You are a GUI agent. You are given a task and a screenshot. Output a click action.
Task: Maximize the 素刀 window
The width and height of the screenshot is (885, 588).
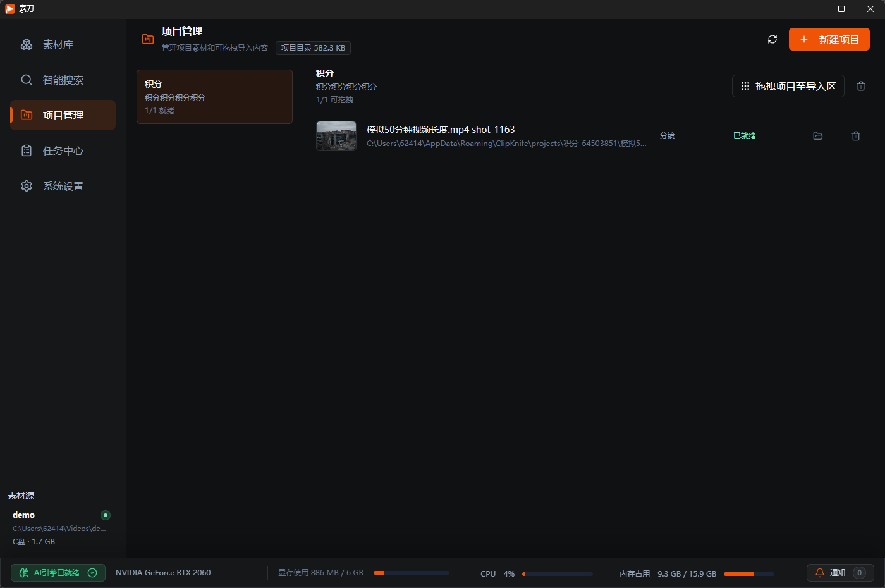[841, 9]
